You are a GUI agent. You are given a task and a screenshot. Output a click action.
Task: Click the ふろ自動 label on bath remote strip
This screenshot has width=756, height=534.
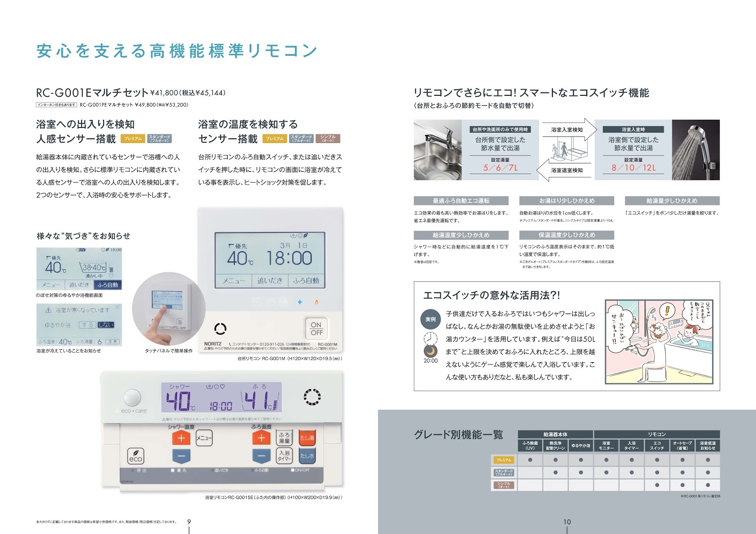261,470
